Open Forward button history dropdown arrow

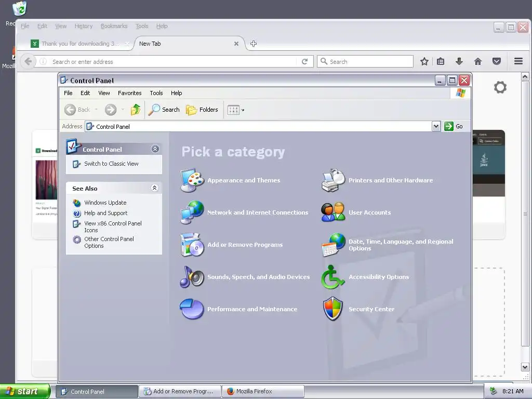[x=123, y=110]
